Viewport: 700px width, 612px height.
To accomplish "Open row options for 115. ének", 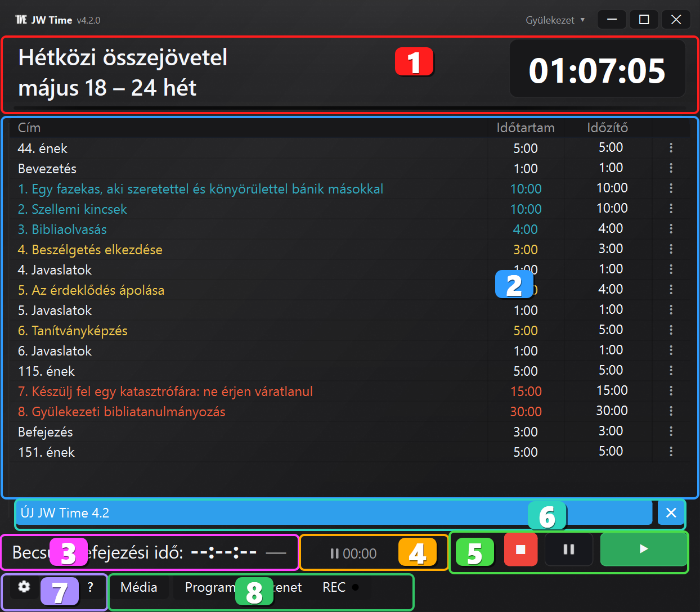I will pos(671,371).
